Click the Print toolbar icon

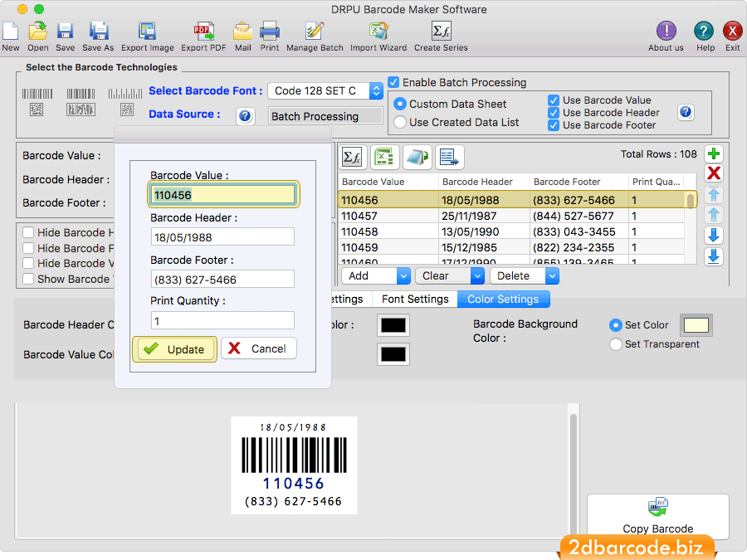269,31
